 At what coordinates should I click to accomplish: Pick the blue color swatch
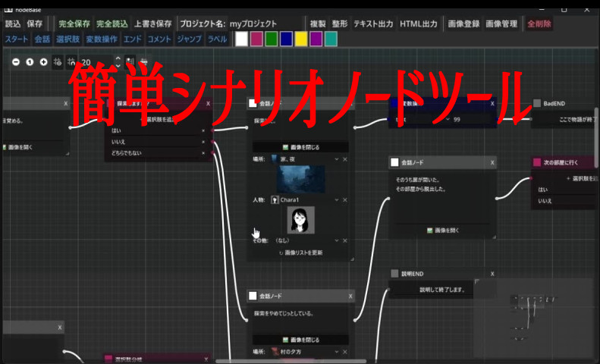click(x=286, y=39)
